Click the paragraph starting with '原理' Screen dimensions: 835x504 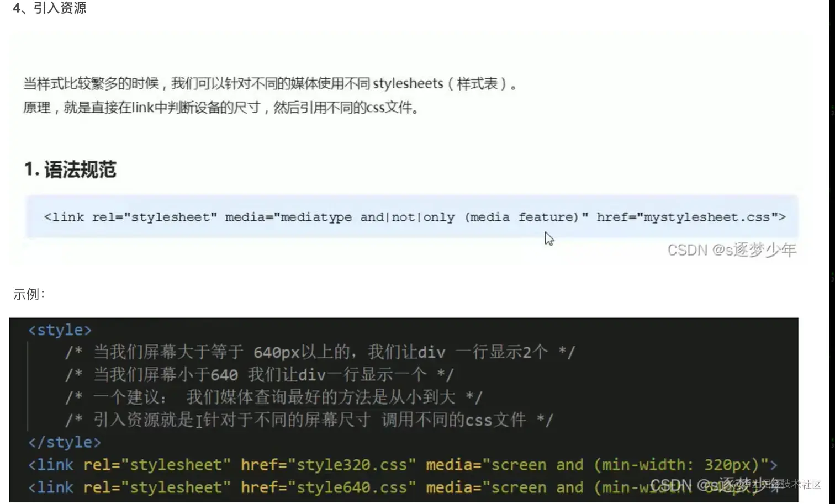(x=221, y=108)
